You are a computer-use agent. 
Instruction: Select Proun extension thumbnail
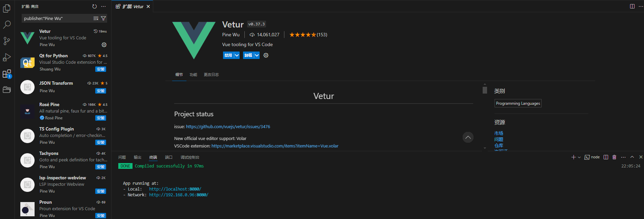[x=27, y=209]
